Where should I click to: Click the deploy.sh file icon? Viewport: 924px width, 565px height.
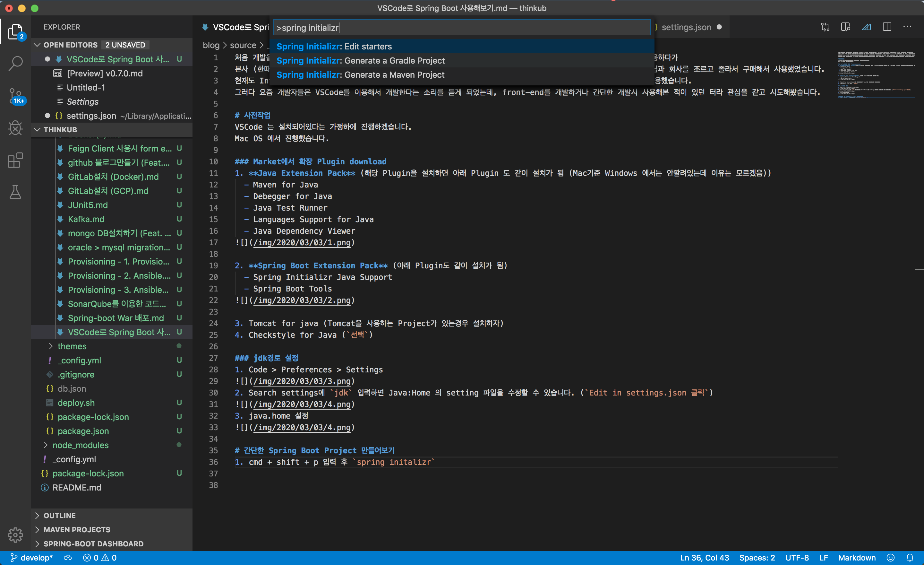49,403
